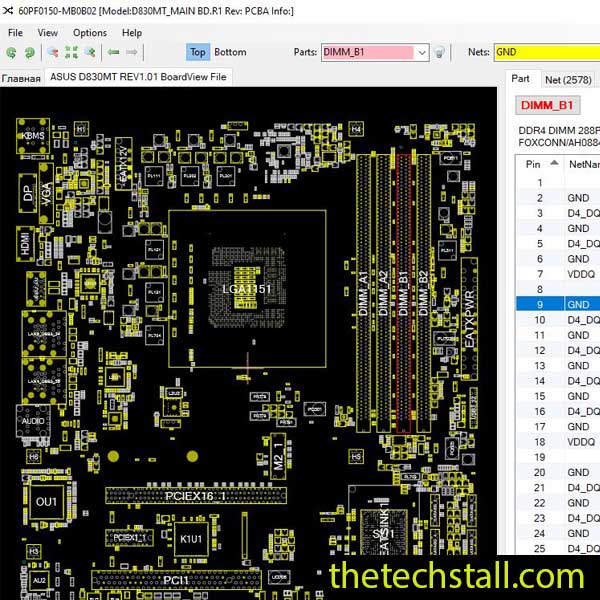Select pin 18 VDDQ row
600x600 pixels.
click(555, 441)
